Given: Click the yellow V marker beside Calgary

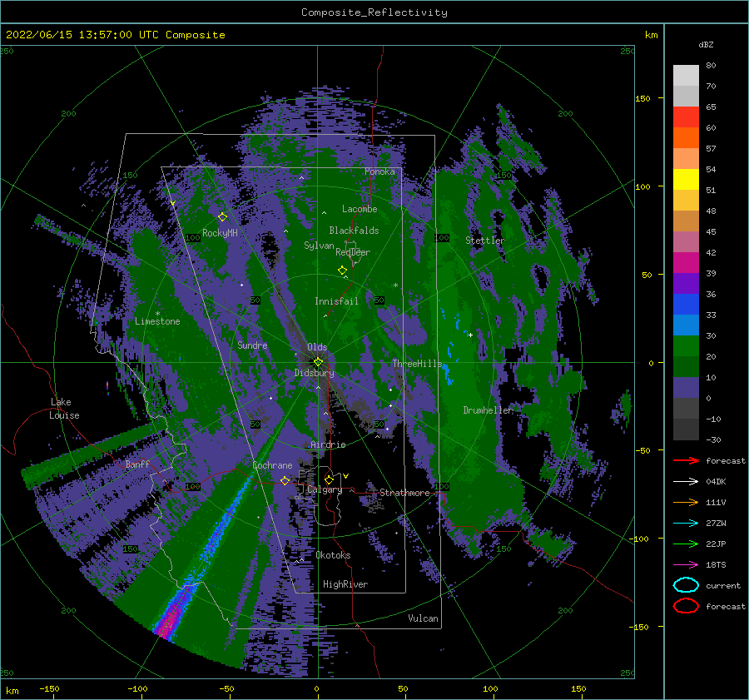Looking at the screenshot, I should [x=346, y=476].
